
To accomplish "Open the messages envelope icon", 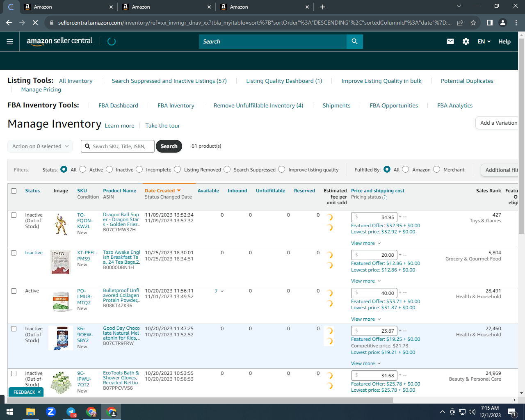I will [450, 41].
